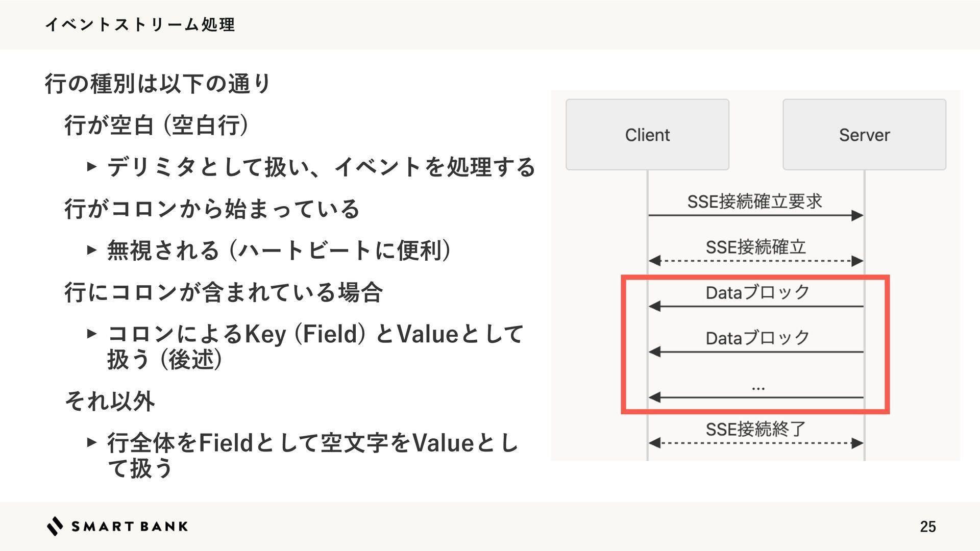
Task: Click the triangle bullet before デリミタとして扱い
Action: tap(92, 166)
